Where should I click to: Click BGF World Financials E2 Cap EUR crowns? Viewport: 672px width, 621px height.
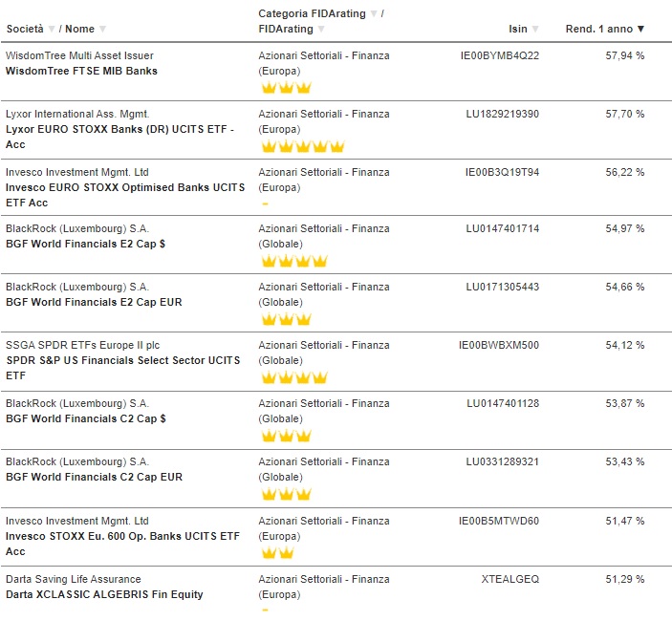pos(286,319)
